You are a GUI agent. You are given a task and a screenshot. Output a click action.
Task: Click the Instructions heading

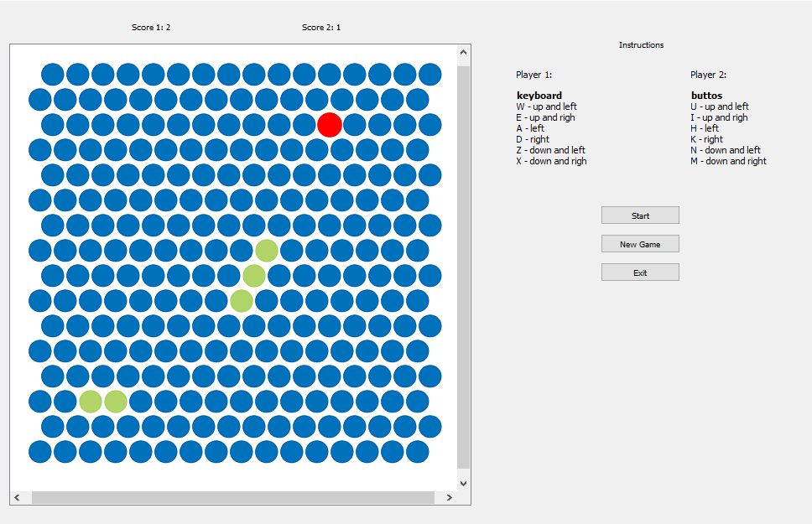[x=640, y=44]
